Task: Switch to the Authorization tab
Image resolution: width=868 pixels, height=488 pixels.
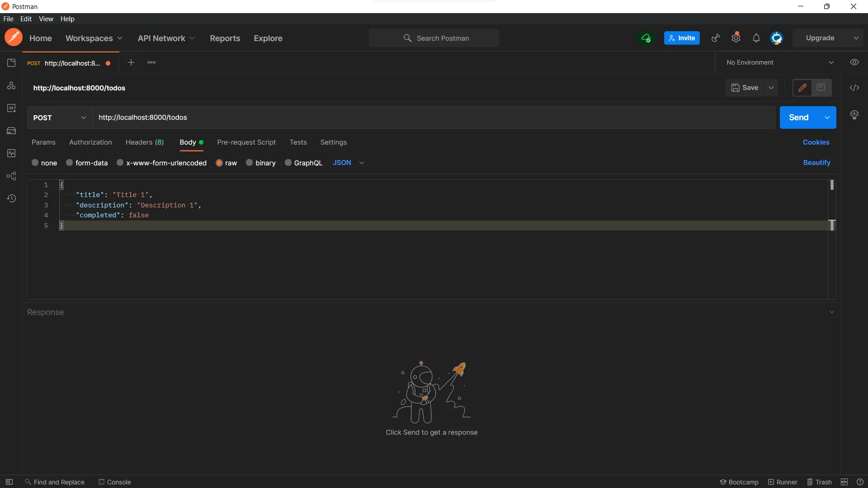Action: 90,142
